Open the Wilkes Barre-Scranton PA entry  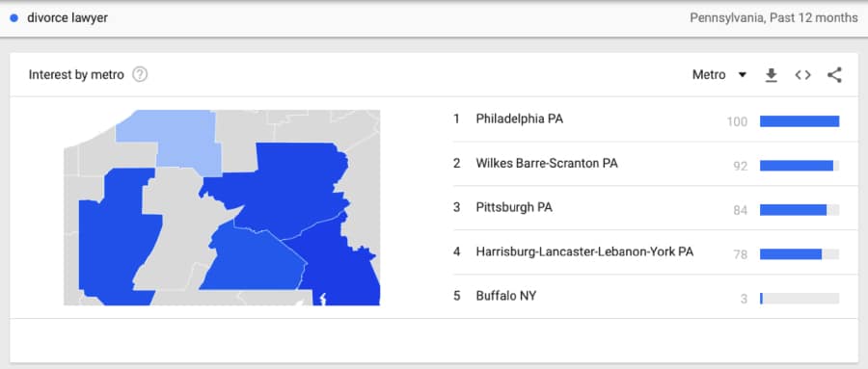(x=547, y=163)
